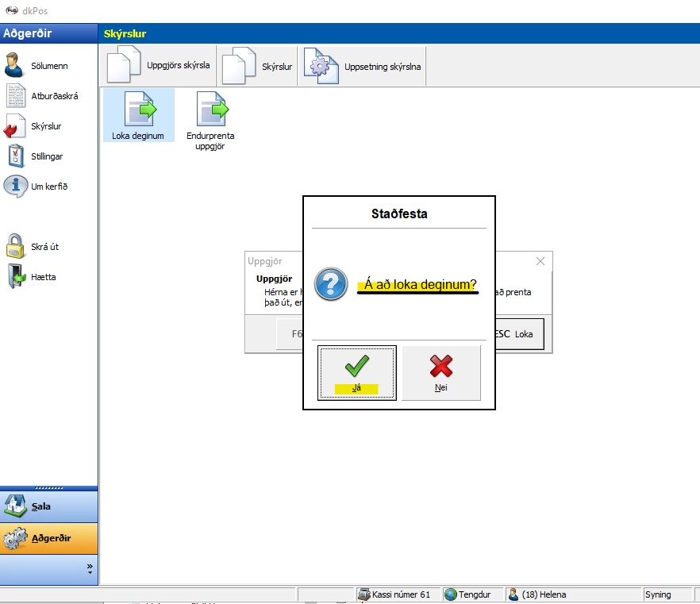
Task: Click the Hætta exit door icon
Action: (x=16, y=277)
